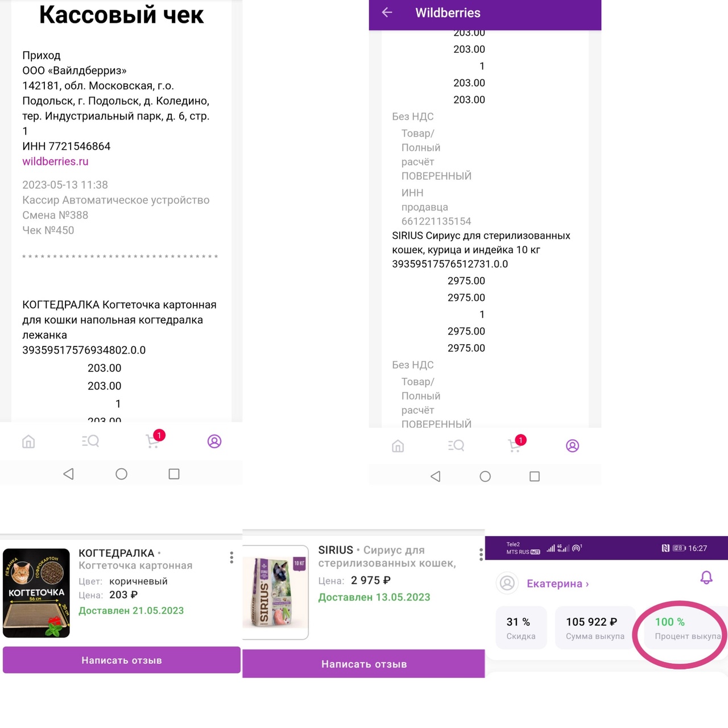Tap home icon below the Wildberries receipt screen
Screen dimensions: 728x728
(398, 446)
